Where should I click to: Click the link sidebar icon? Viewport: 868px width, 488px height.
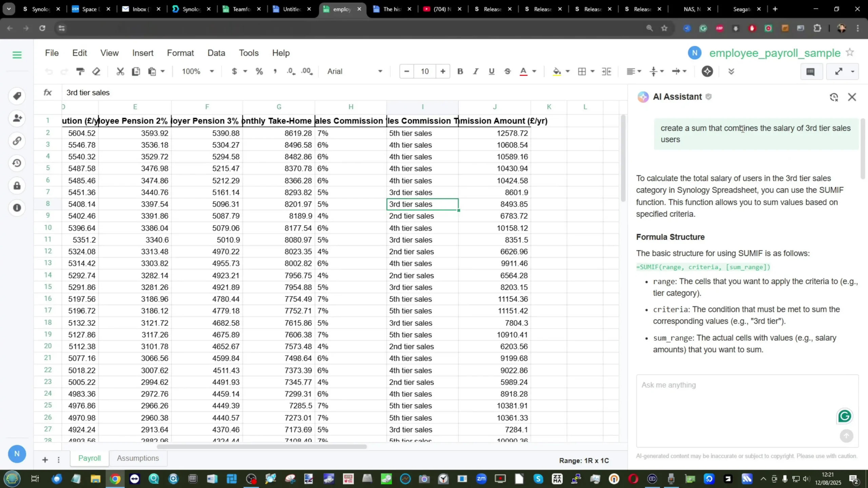17,141
